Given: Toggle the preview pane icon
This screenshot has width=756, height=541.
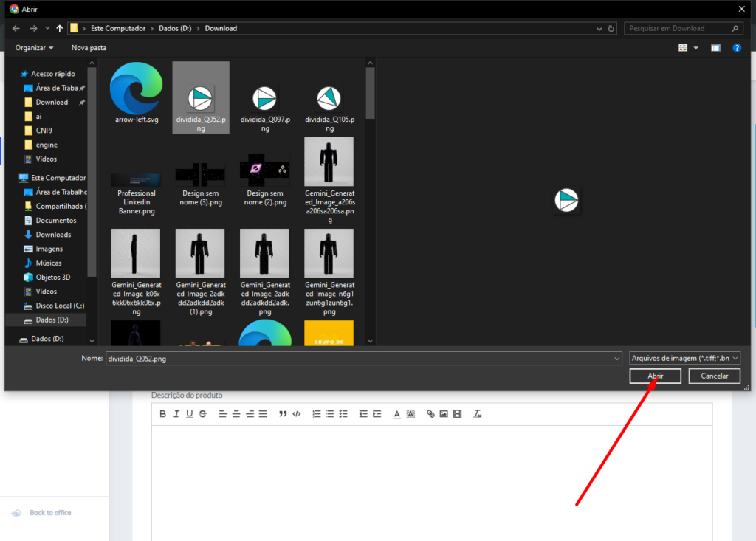Looking at the screenshot, I should pos(715,48).
